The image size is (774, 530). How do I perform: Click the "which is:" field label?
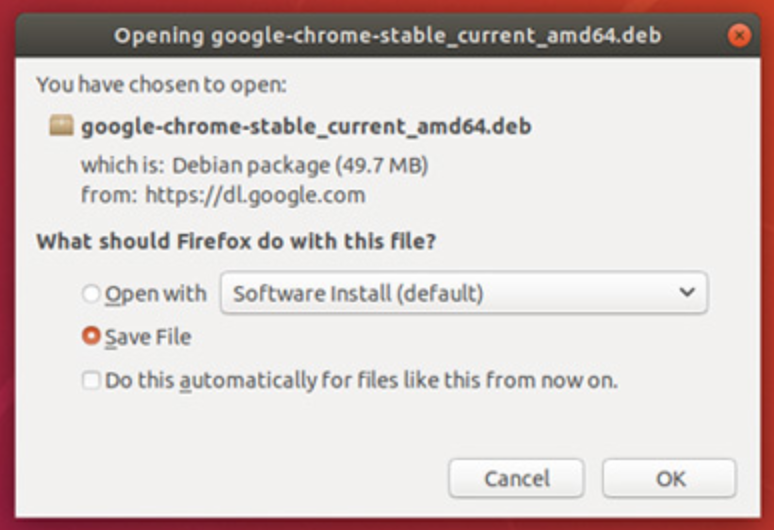[x=122, y=165]
